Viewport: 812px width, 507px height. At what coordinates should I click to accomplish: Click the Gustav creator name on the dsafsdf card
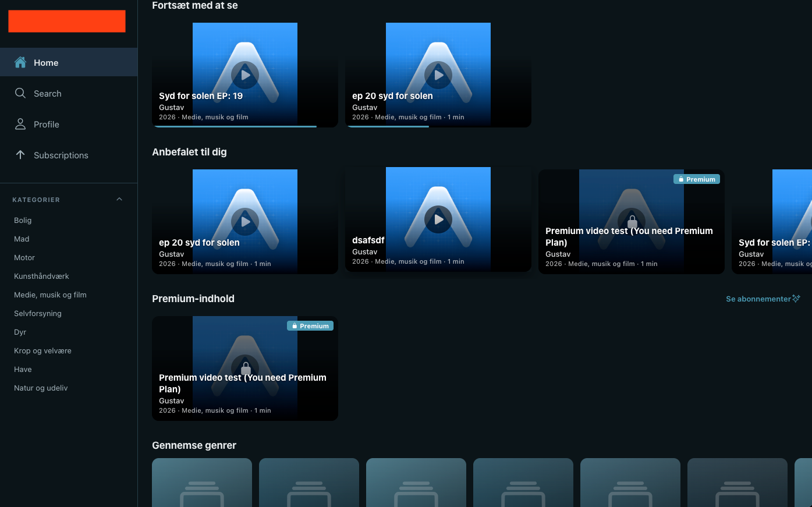point(365,251)
